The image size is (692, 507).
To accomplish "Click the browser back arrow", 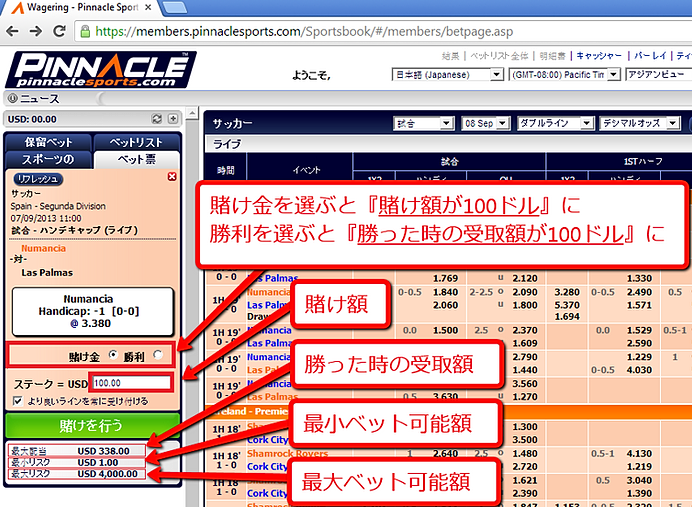I will click(x=12, y=31).
